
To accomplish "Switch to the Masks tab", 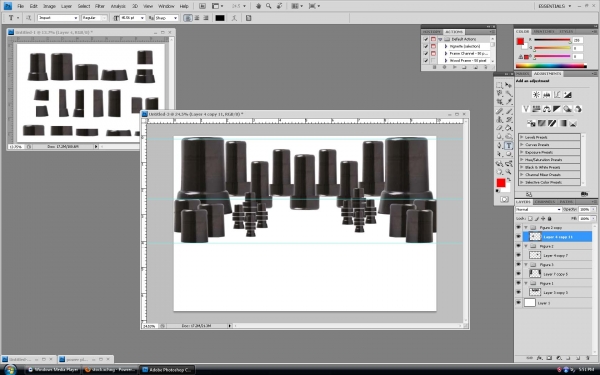I will coord(523,73).
